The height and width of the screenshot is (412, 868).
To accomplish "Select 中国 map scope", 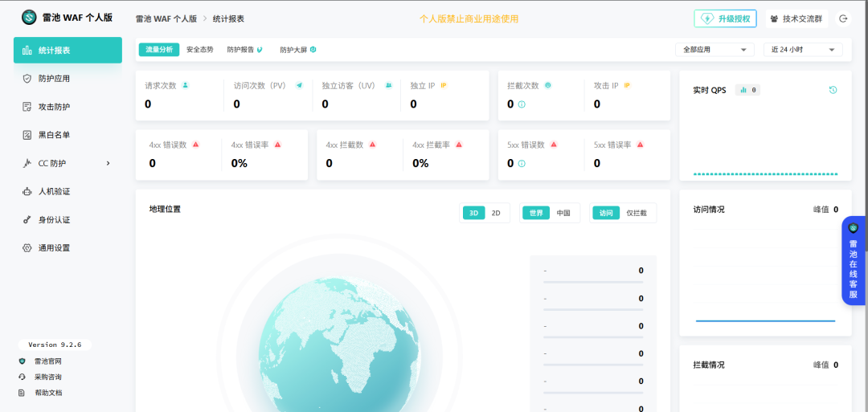I will tap(563, 213).
